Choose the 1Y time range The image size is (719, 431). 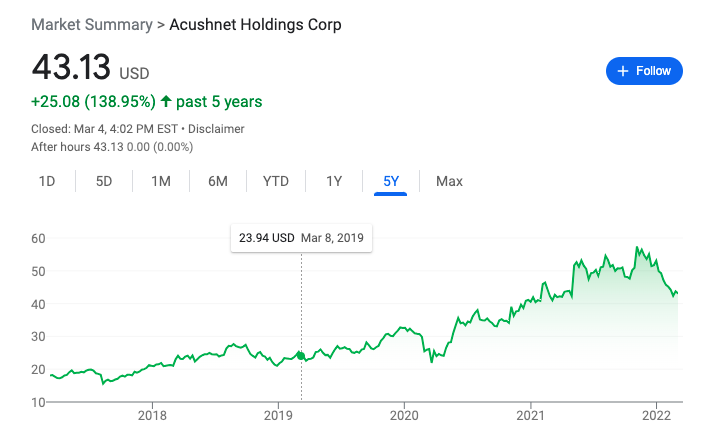click(x=334, y=181)
